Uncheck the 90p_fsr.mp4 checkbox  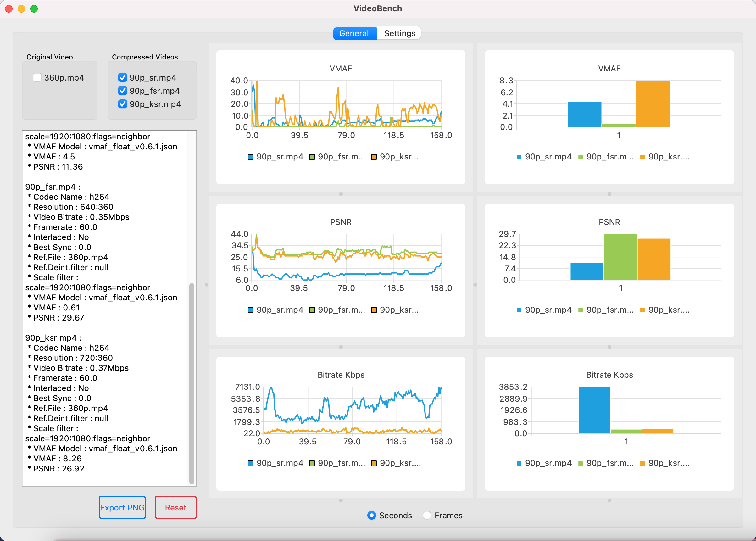coord(123,91)
